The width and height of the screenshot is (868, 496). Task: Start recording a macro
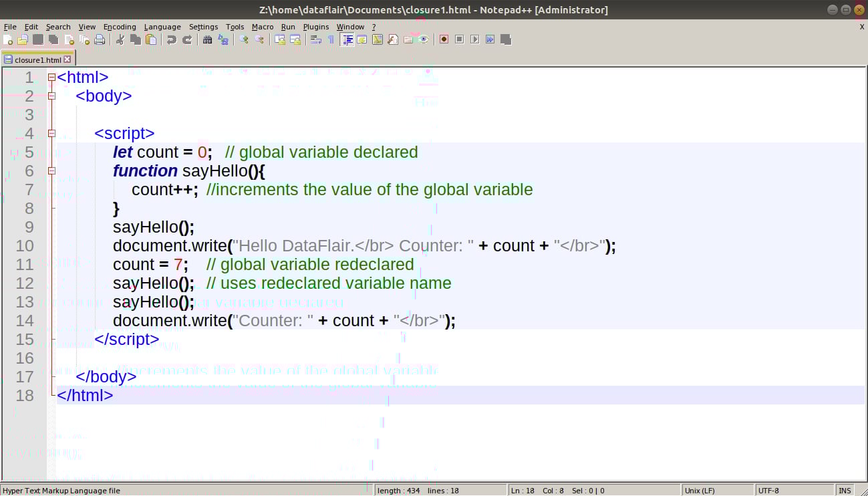point(444,39)
